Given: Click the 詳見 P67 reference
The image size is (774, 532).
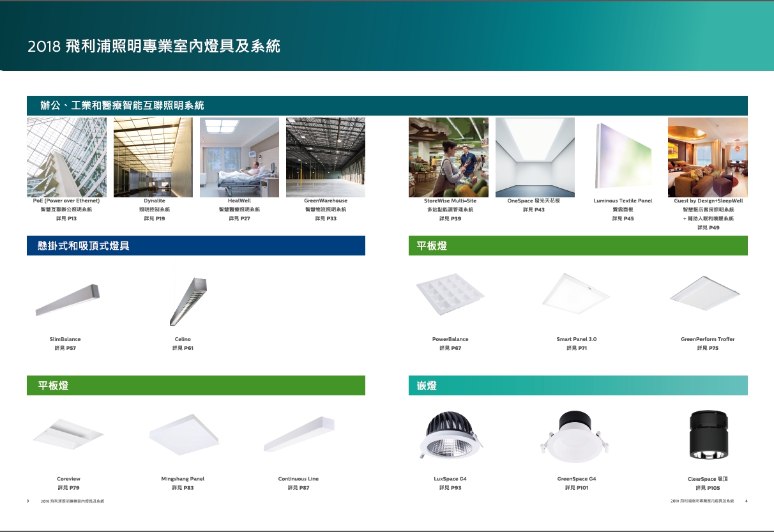Looking at the screenshot, I should click(x=450, y=348).
